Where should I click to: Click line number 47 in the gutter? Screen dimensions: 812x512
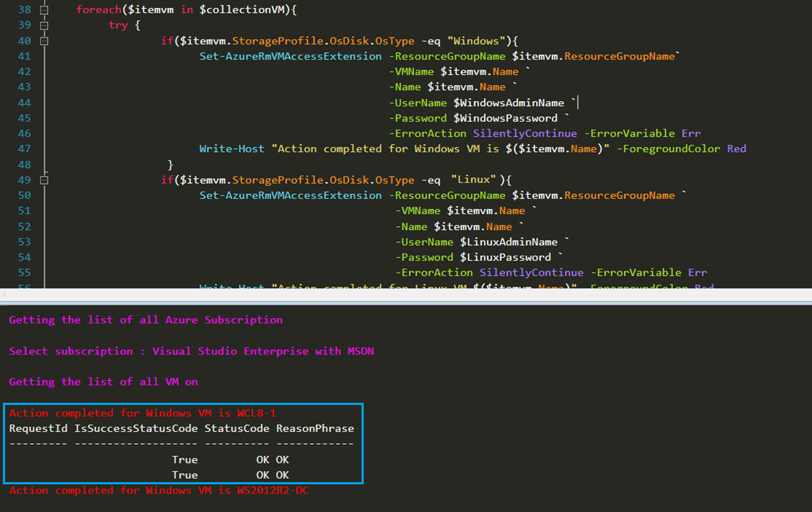[x=24, y=149]
